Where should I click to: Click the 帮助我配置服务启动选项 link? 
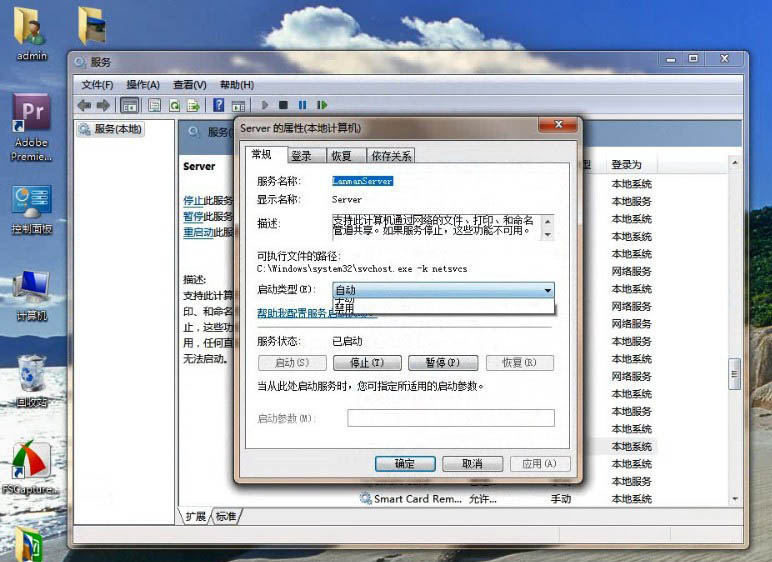pos(317,313)
